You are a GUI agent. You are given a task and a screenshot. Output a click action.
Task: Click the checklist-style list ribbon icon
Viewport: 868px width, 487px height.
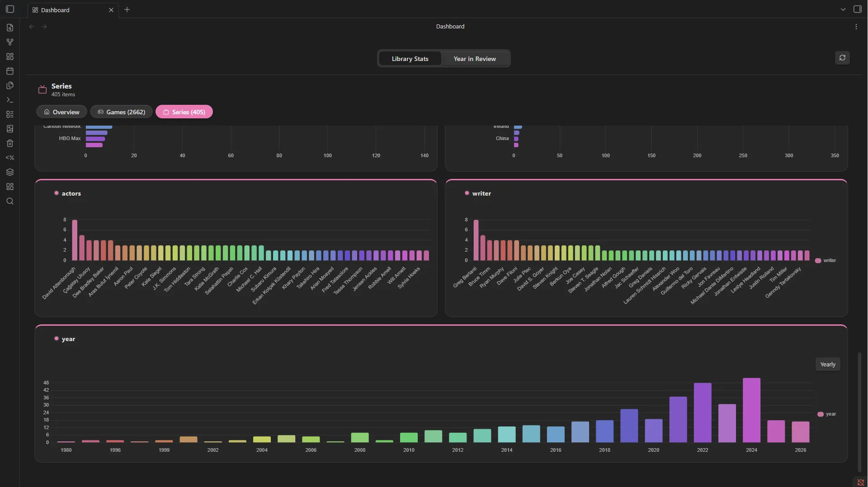pyautogui.click(x=10, y=114)
